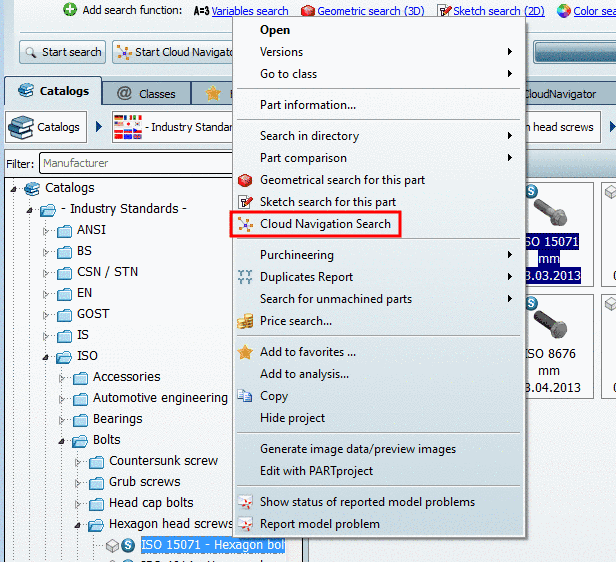Click Industry Standards breadcrumb with flags
616x562 pixels.
tap(172, 127)
